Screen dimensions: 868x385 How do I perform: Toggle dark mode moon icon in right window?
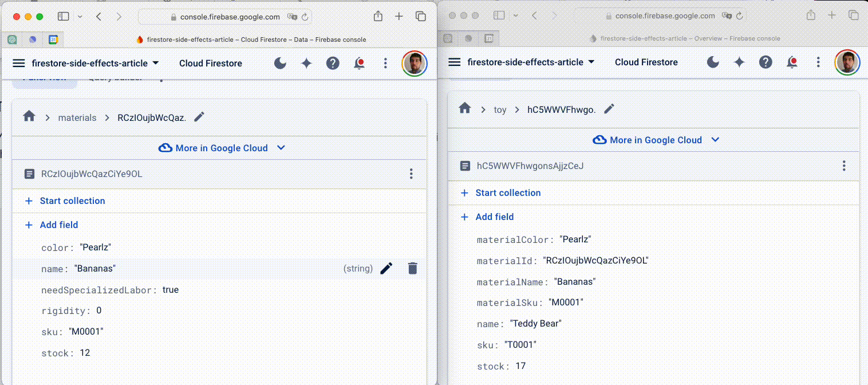tap(713, 62)
